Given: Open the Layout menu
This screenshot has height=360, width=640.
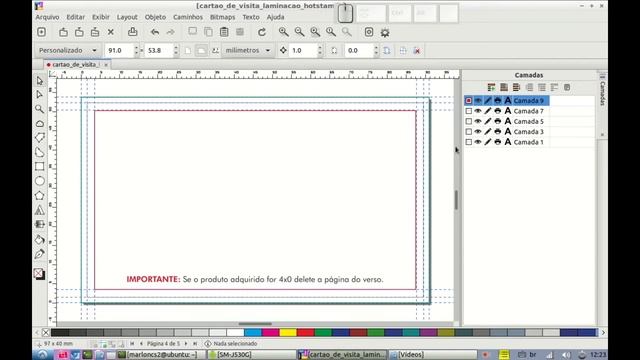Looking at the screenshot, I should pos(127,17).
